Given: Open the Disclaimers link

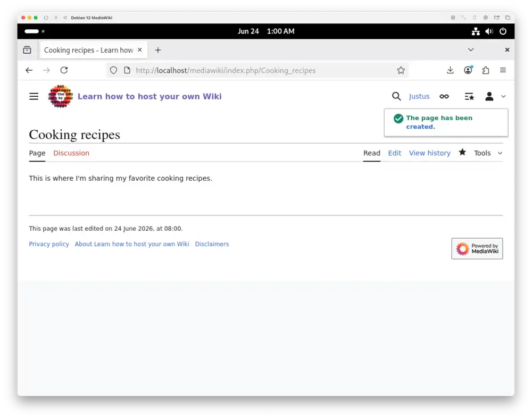Looking at the screenshot, I should tap(212, 244).
